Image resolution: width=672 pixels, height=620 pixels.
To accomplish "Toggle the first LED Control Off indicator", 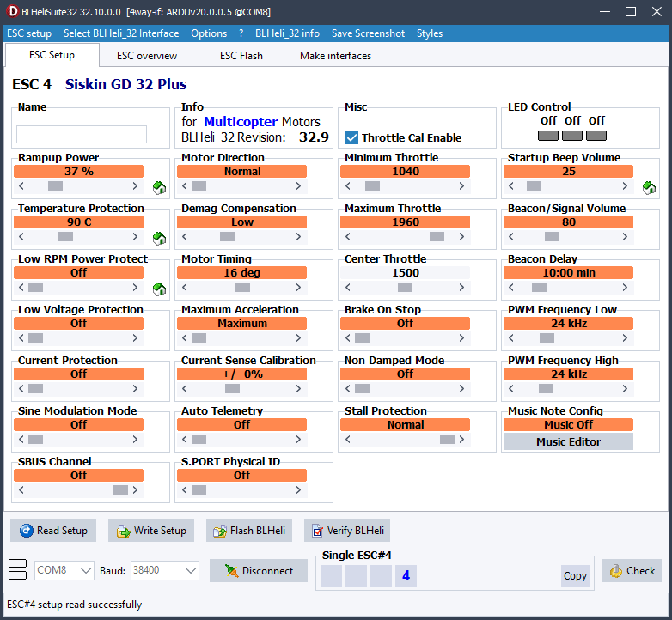I will pyautogui.click(x=547, y=136).
